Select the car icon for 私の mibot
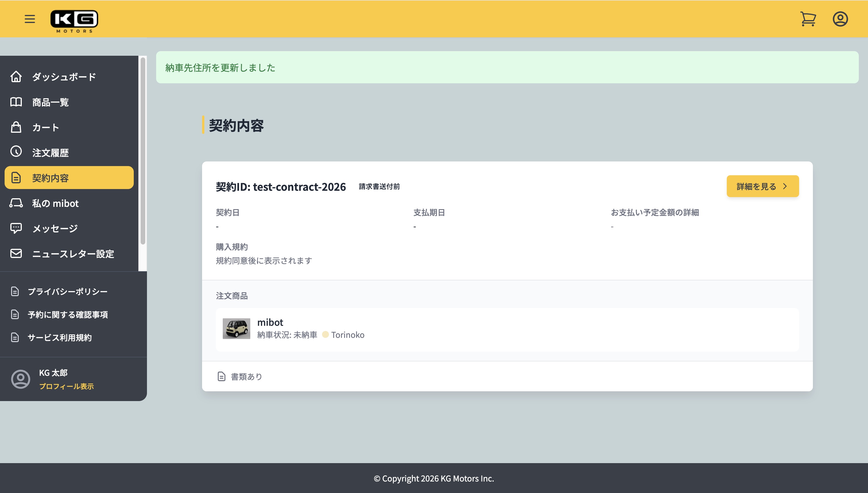 pyautogui.click(x=15, y=203)
